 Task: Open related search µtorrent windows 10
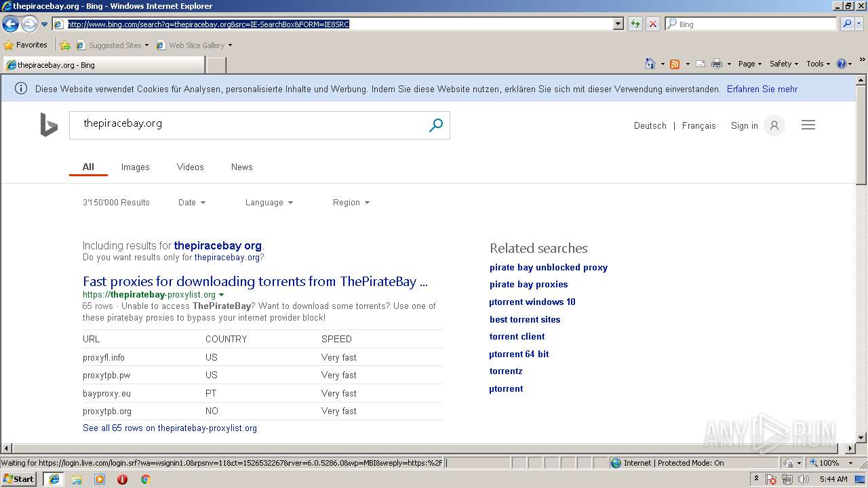(532, 302)
